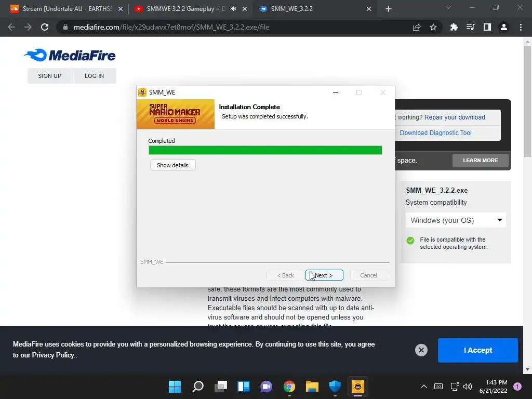Viewport: 532px width, 399px height.
Task: Click Next in the SMM_WE installer
Action: click(324, 275)
